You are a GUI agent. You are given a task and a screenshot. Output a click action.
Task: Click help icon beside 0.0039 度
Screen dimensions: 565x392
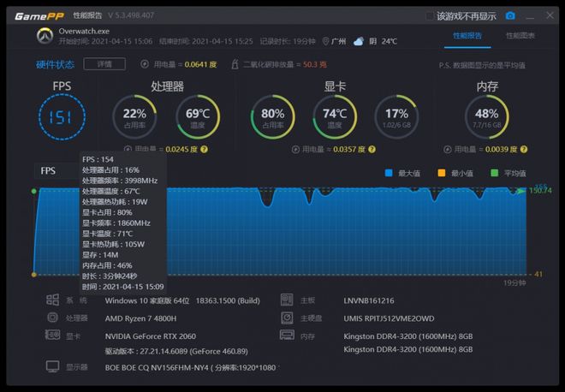pyautogui.click(x=524, y=149)
